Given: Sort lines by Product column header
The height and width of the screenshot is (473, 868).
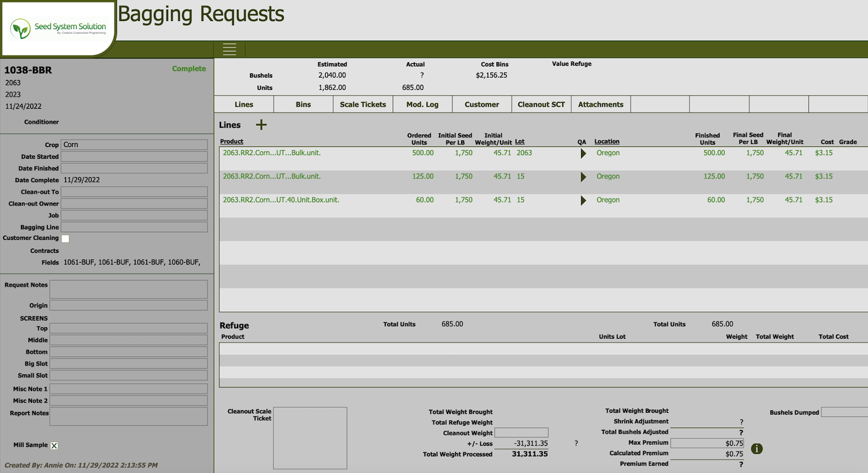Looking at the screenshot, I should coord(232,141).
